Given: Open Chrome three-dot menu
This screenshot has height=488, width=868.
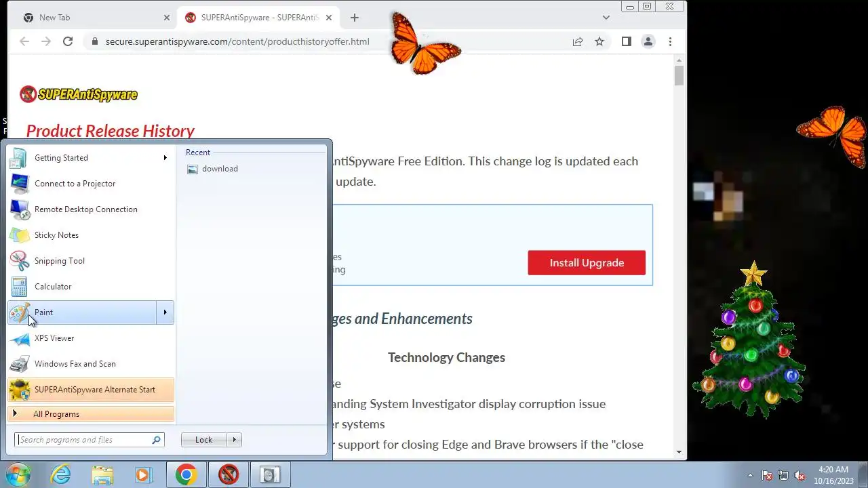Looking at the screenshot, I should tap(670, 41).
